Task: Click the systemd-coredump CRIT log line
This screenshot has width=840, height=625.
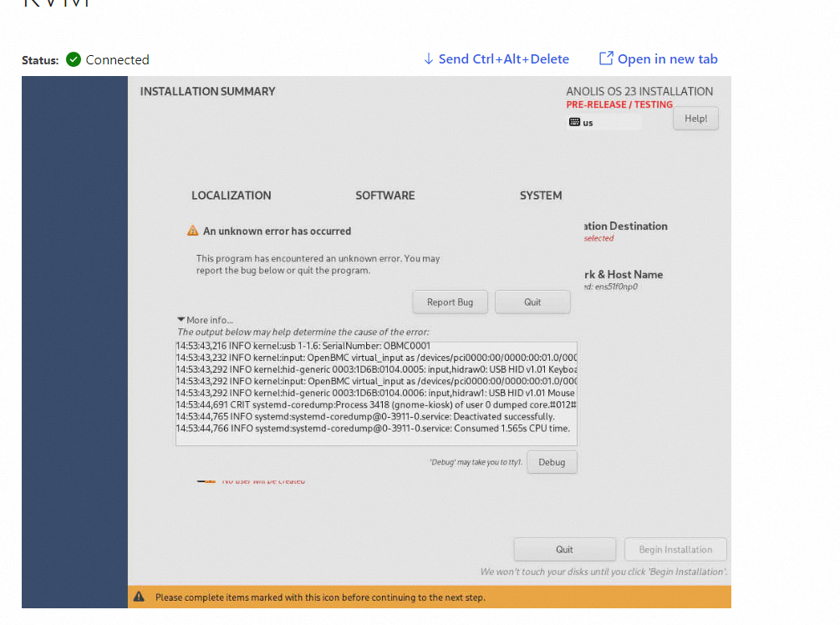Action: (376, 404)
